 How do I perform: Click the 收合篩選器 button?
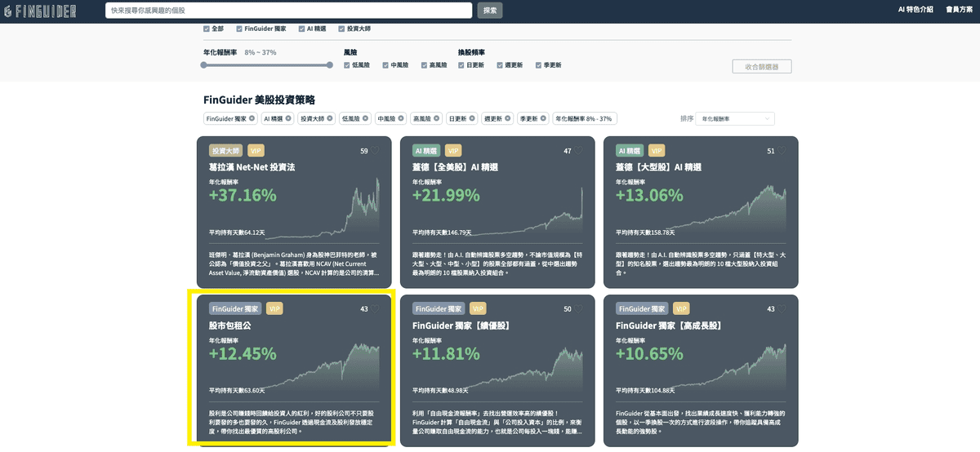tap(762, 66)
